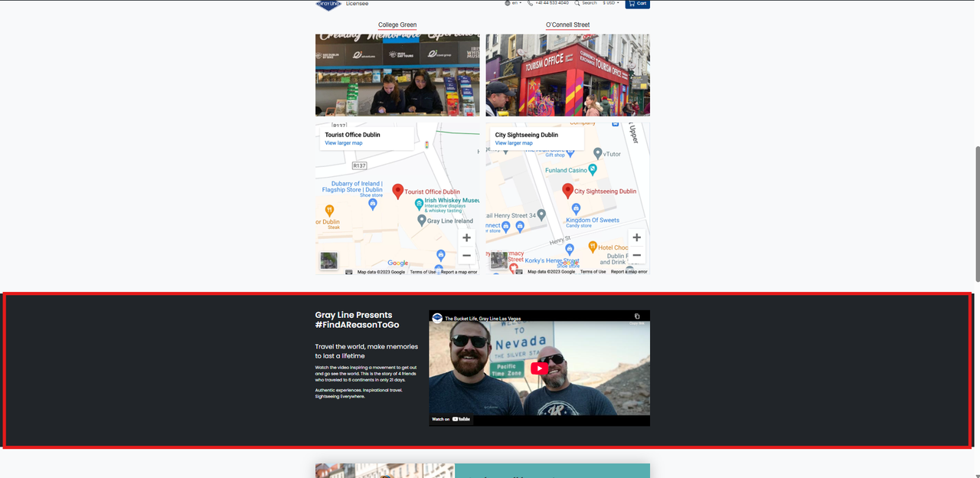Screen dimensions: 980x478
Task: View larger map for City Sightseeing Dublin
Action: tap(514, 143)
